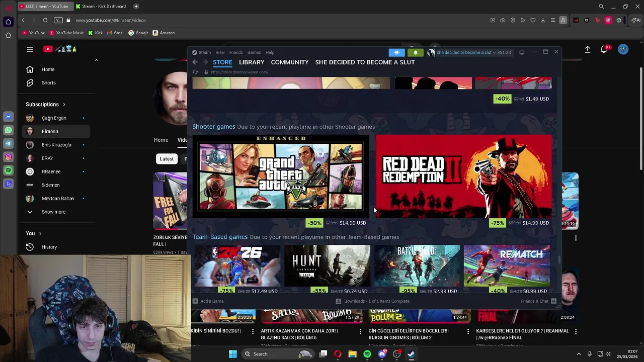Open Steam notifications bell
Viewport: 644px width, 362px height.
415,52
